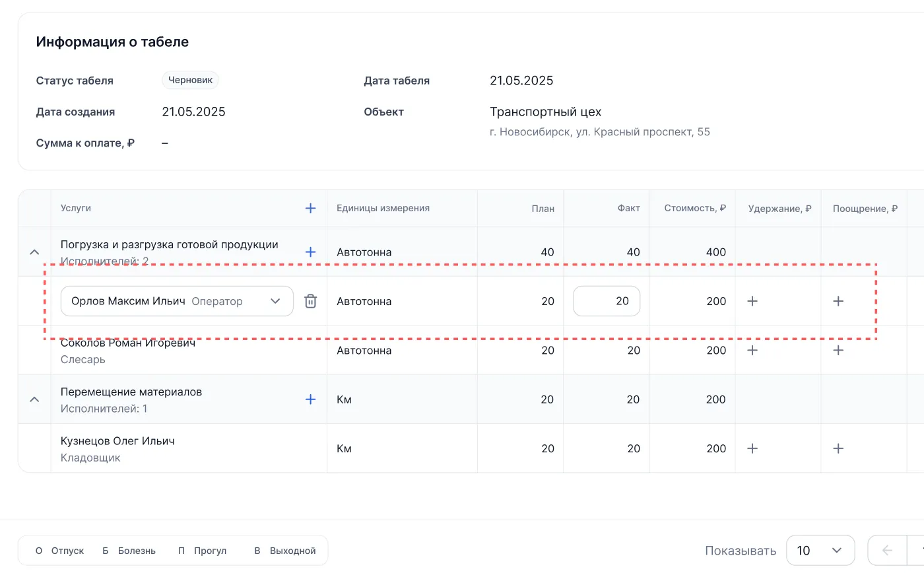The height and width of the screenshot is (581, 924).
Task: Click the Удержание, ₽ column header
Action: pyautogui.click(x=779, y=209)
